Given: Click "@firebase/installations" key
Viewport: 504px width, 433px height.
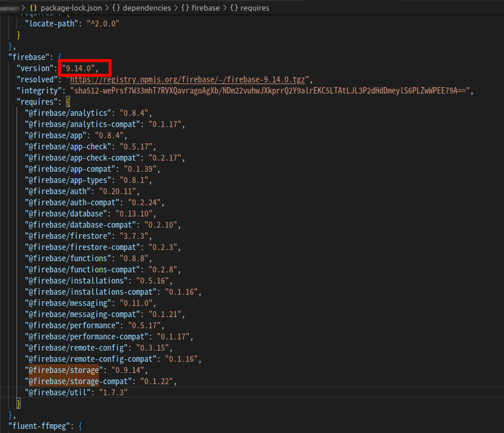Looking at the screenshot, I should pos(76,281).
